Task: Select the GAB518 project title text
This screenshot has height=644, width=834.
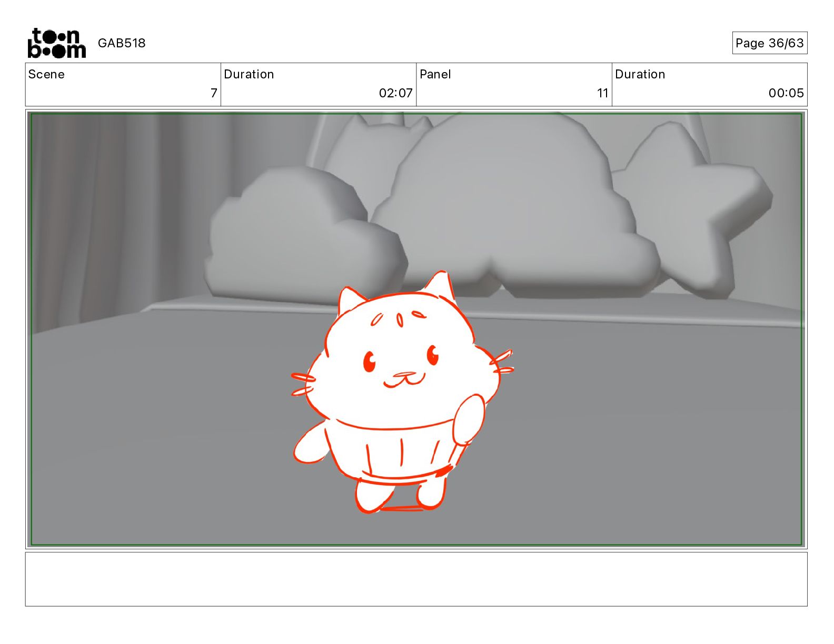Action: click(122, 43)
